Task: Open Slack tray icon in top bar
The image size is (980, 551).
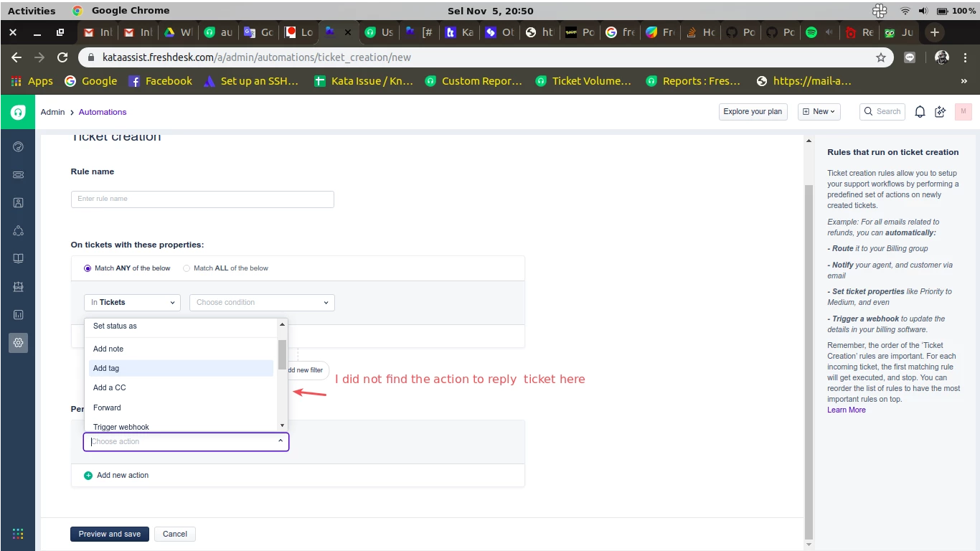Action: point(880,11)
